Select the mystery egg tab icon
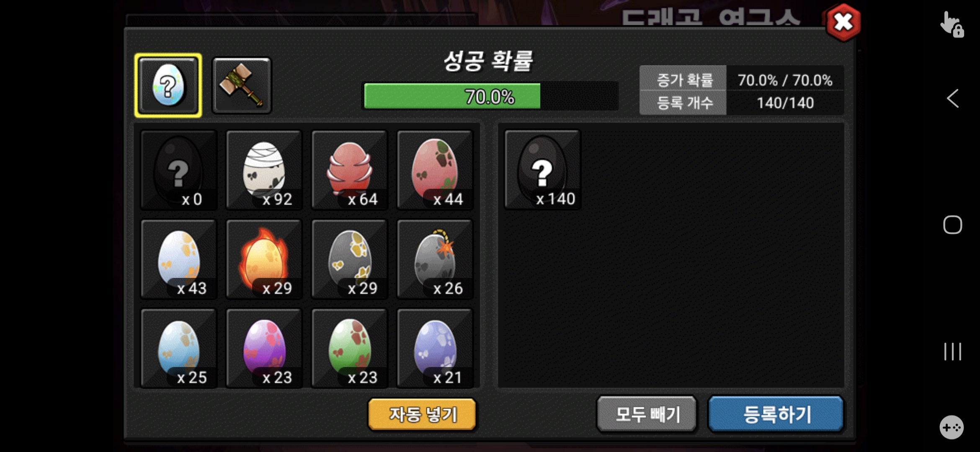The height and width of the screenshot is (452, 980). [x=168, y=85]
